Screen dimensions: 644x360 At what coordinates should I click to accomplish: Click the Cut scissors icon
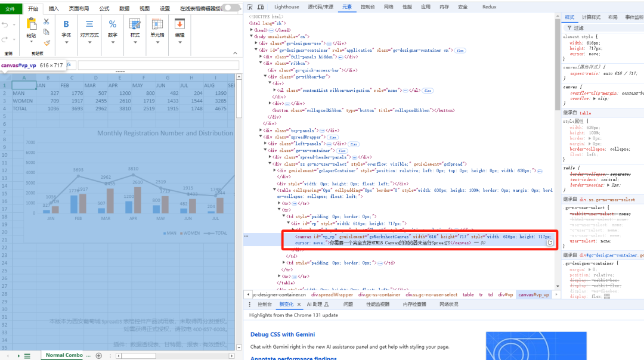point(47,21)
